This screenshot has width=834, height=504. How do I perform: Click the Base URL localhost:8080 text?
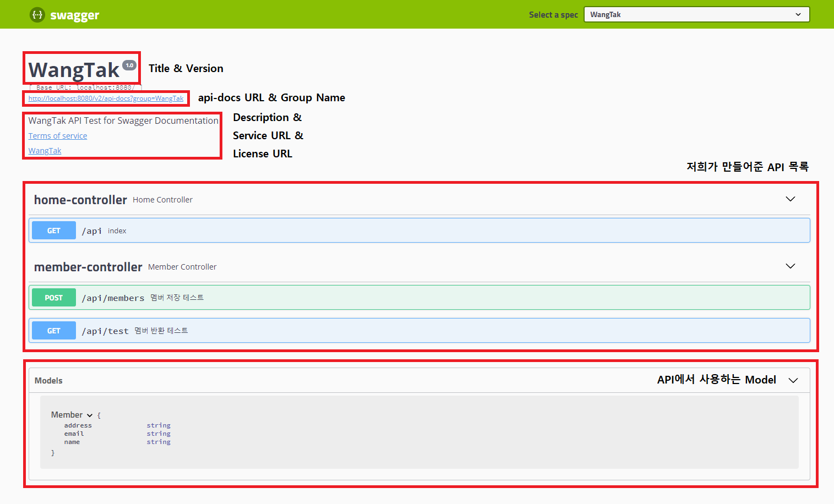pyautogui.click(x=85, y=87)
